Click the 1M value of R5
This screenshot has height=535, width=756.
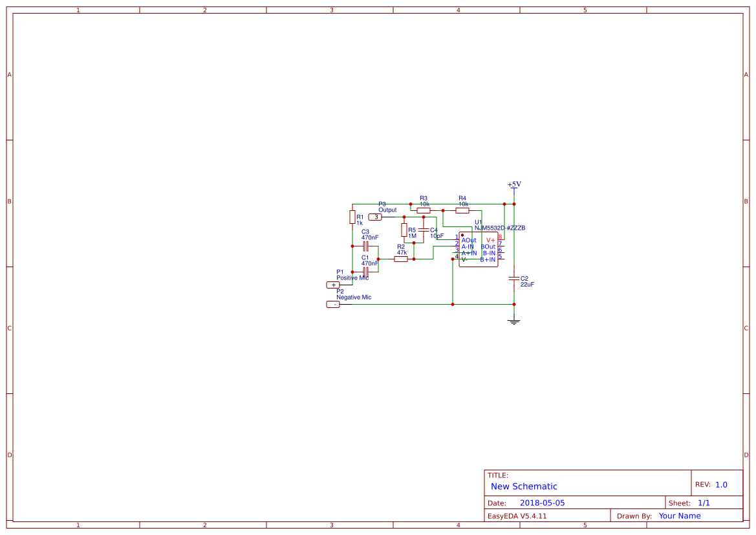pos(412,236)
